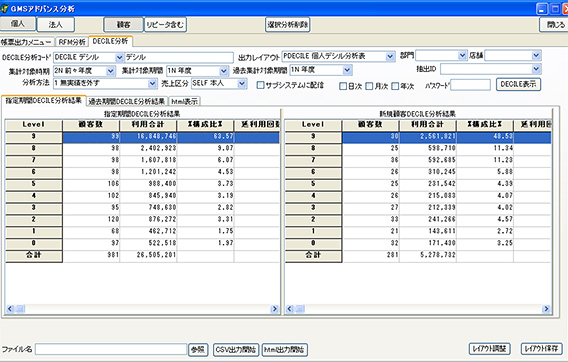Image resolution: width=568 pixels, height=362 pixels.
Task: Expand the 部門 dropdown
Action: coord(462,55)
